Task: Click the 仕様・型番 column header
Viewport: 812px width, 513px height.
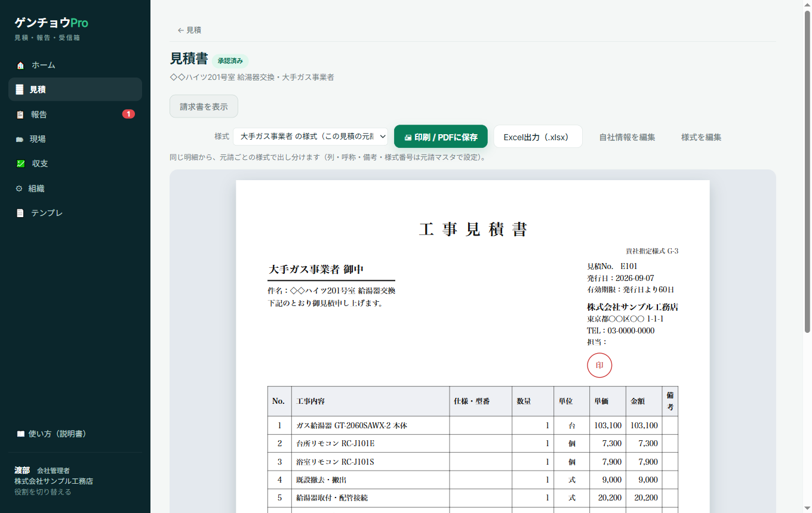Action: point(481,401)
